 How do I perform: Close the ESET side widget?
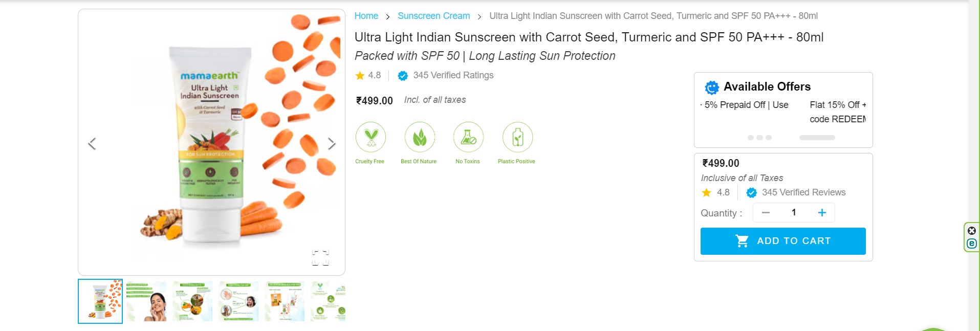click(x=971, y=231)
